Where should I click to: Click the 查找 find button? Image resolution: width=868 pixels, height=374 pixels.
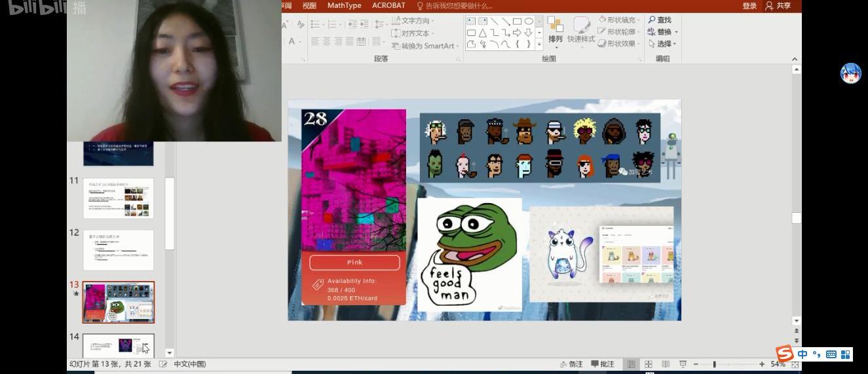point(660,20)
